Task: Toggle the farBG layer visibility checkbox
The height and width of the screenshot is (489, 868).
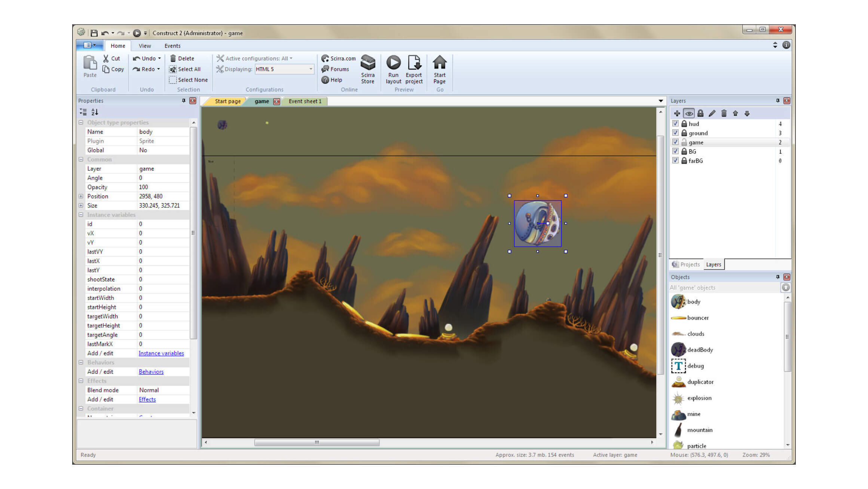Action: tap(675, 161)
